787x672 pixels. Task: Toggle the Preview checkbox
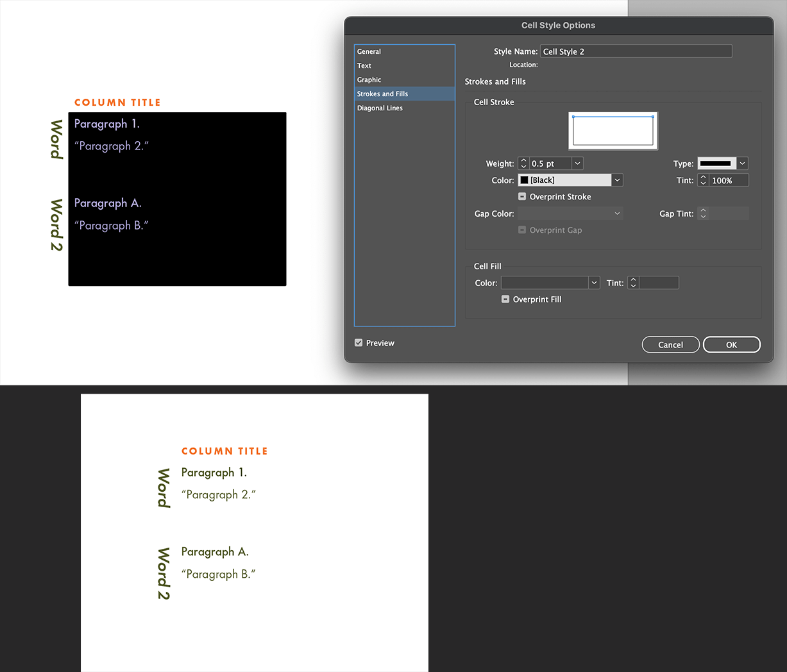coord(359,342)
